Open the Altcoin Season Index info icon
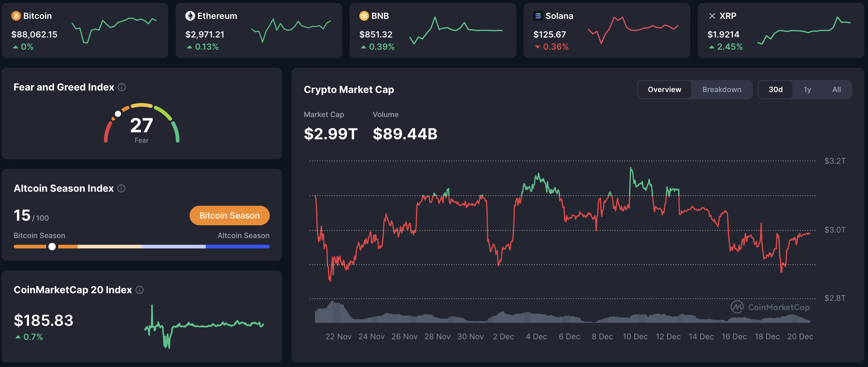868x367 pixels. pyautogui.click(x=121, y=188)
